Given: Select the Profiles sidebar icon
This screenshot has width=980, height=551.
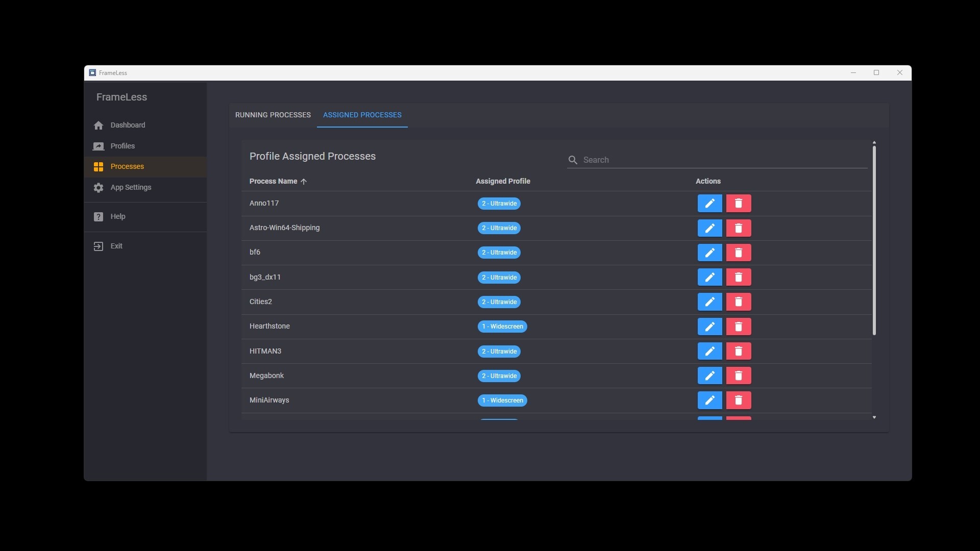Looking at the screenshot, I should (x=98, y=146).
